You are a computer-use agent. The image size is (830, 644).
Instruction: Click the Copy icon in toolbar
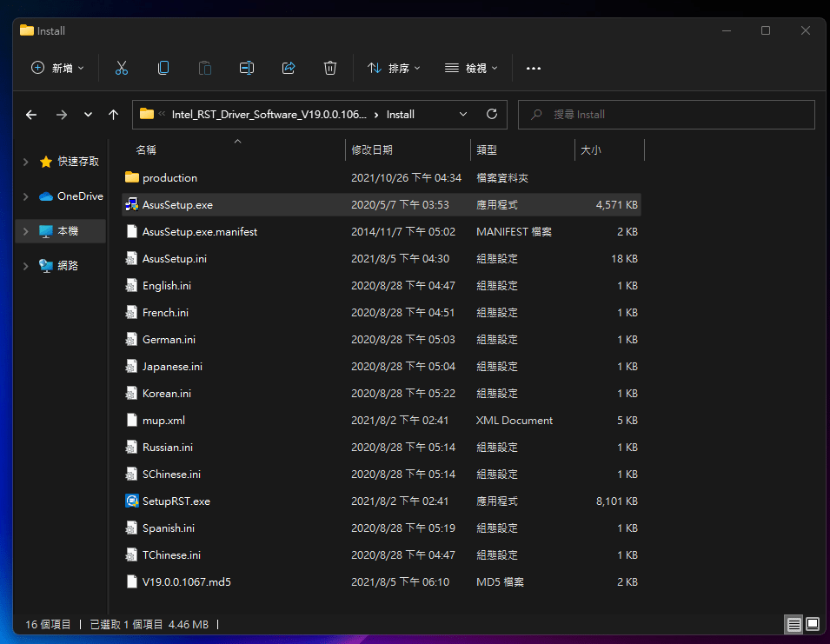[x=163, y=68]
